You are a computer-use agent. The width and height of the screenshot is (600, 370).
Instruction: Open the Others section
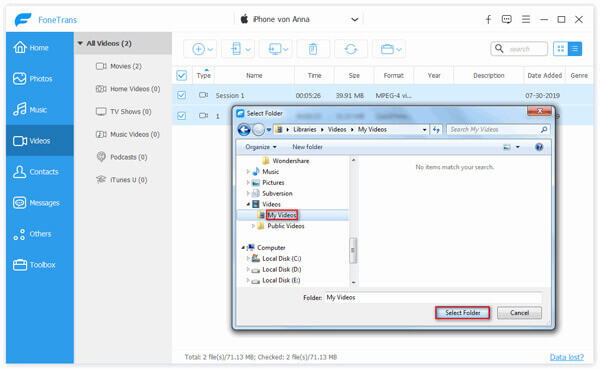pyautogui.click(x=39, y=234)
